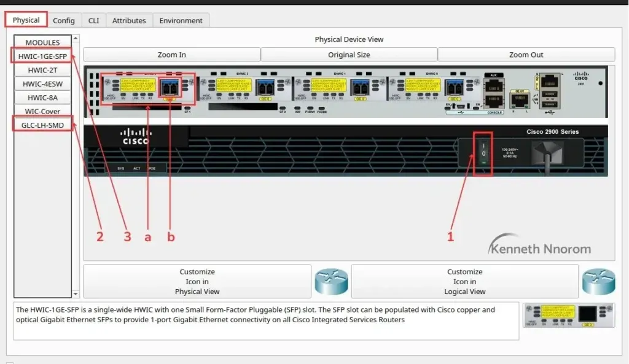Click the module list scroll down arrow
The width and height of the screenshot is (629, 364).
[76, 294]
